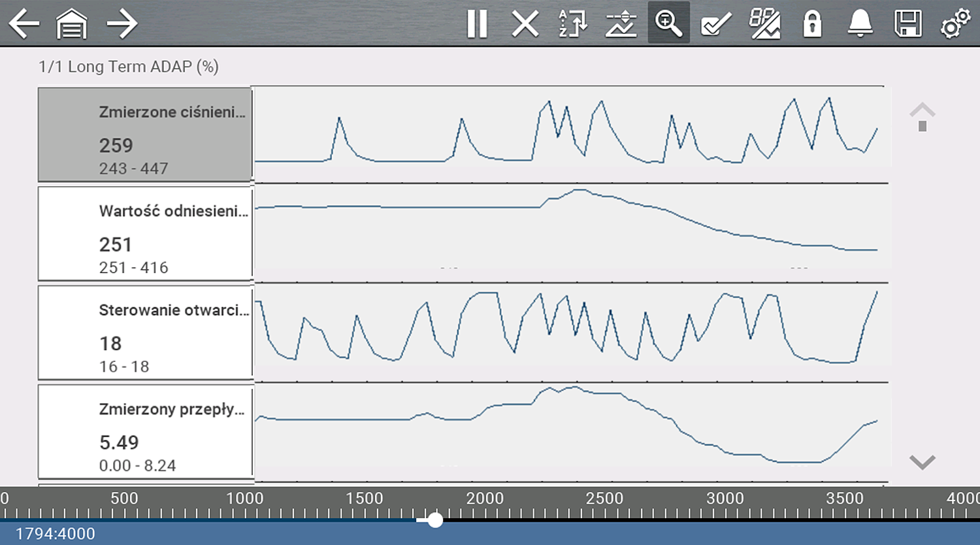This screenshot has height=545, width=980.
Task: Open settings with the gears icon
Action: 955,24
